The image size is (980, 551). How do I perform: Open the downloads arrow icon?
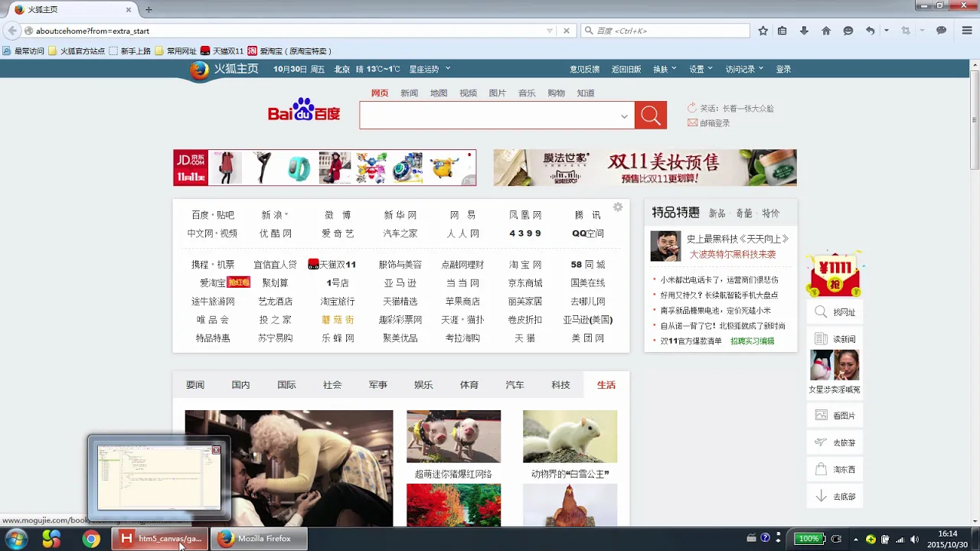804,31
